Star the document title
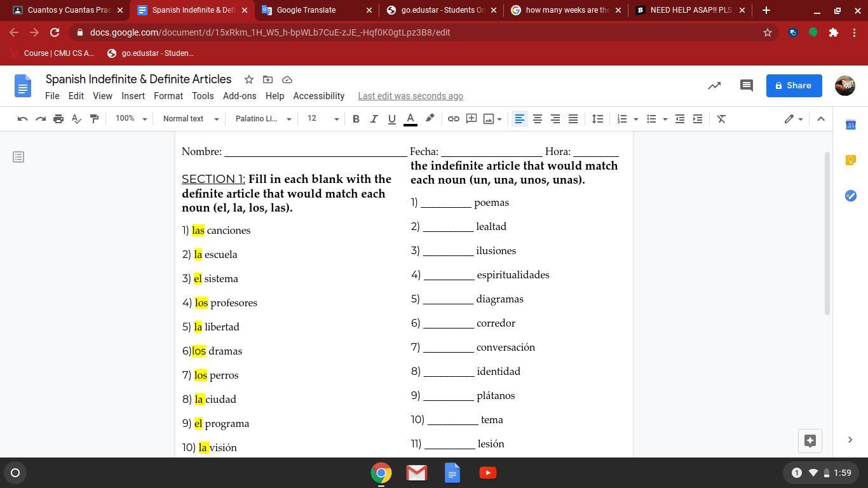 pyautogui.click(x=249, y=79)
